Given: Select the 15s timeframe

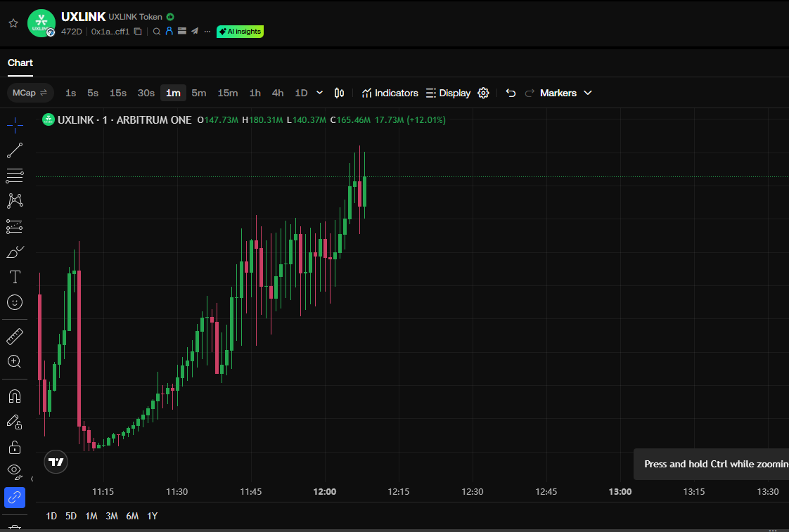Looking at the screenshot, I should pos(118,93).
